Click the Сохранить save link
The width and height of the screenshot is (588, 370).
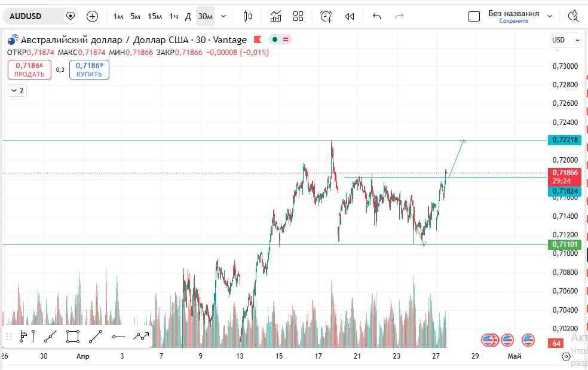tap(514, 21)
